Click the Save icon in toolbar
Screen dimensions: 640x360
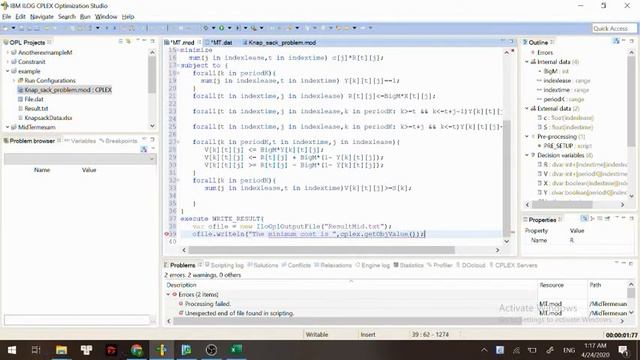click(21, 28)
